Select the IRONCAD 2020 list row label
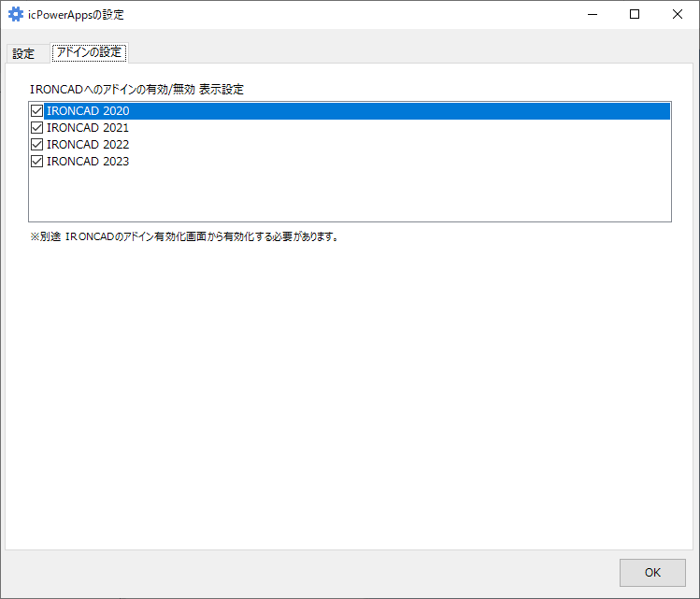 tap(88, 111)
